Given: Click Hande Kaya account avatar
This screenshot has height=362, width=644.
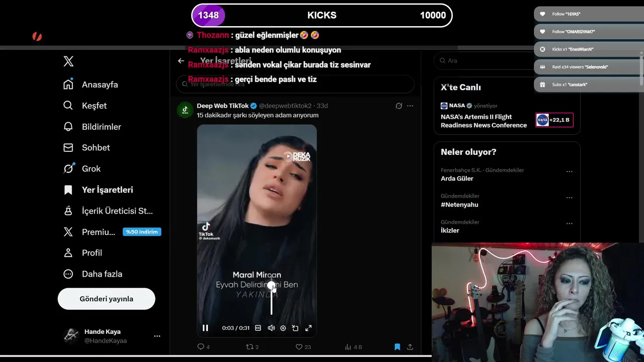Looking at the screenshot, I should pos(70,336).
